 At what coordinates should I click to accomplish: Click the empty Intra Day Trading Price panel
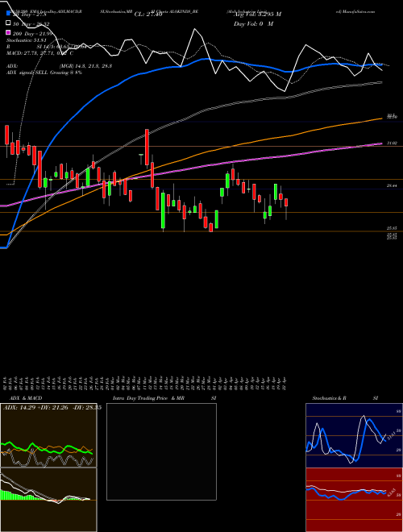coord(161,451)
